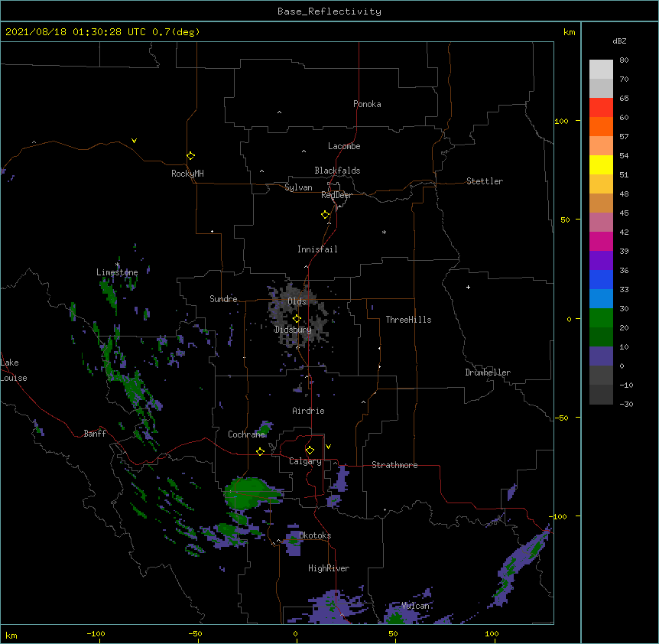Click the white 80–70 dBZ legend swatch
659x644 pixels.
pos(601,70)
